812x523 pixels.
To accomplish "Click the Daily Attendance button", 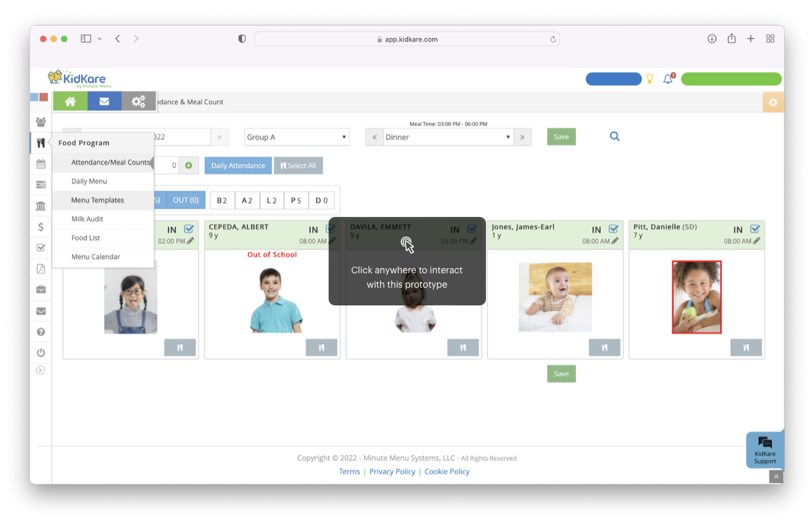I will [238, 166].
